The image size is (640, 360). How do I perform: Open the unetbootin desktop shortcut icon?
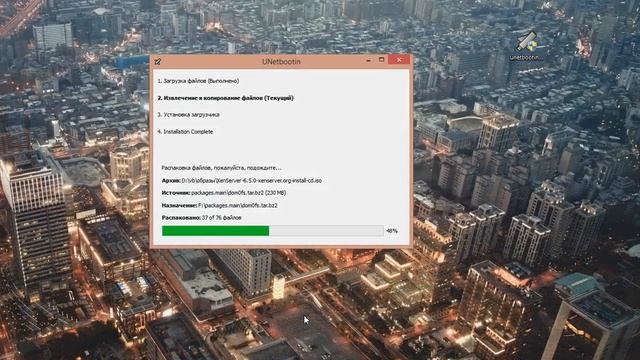526,46
